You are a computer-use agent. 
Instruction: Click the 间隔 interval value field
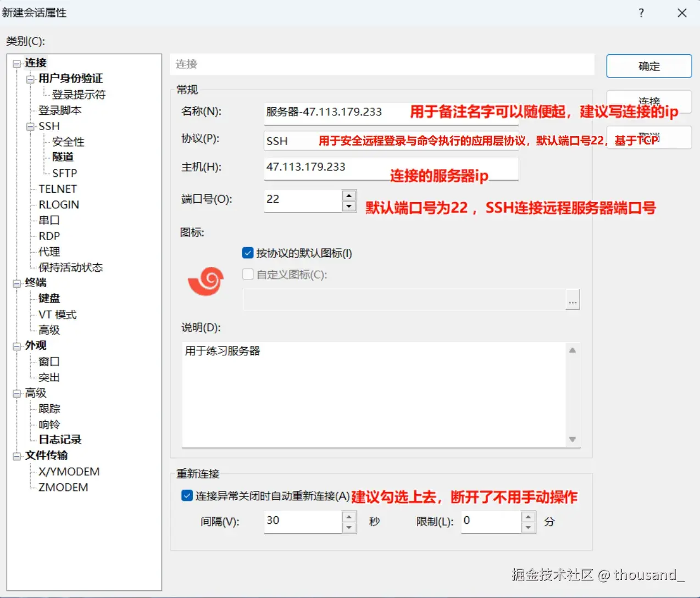coord(303,522)
